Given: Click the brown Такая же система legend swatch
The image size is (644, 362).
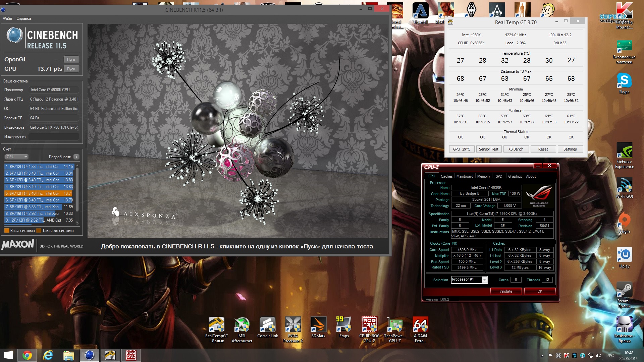Looking at the screenshot, I should click(39, 231).
